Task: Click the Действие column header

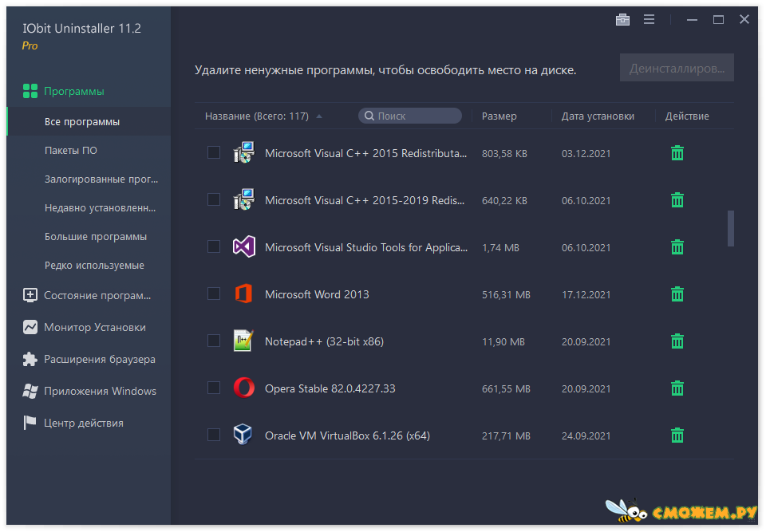Action: (687, 116)
